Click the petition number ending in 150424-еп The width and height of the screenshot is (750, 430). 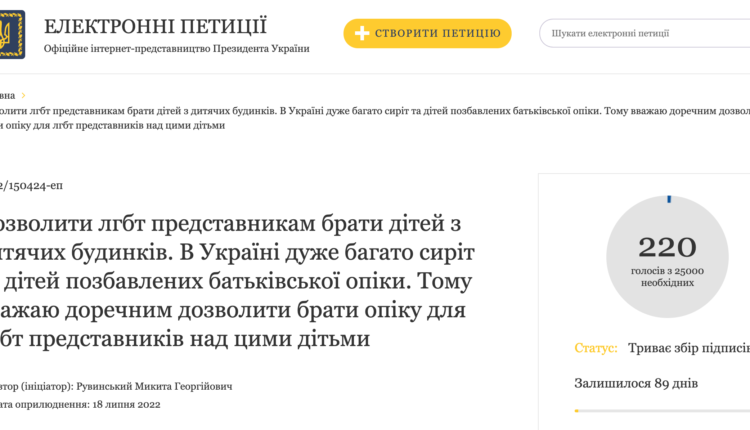coord(32,185)
